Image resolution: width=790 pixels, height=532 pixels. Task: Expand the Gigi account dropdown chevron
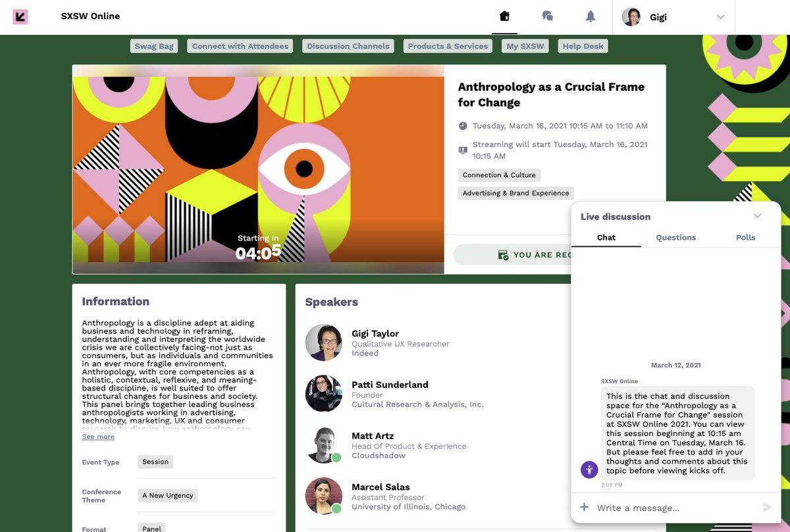click(x=721, y=17)
